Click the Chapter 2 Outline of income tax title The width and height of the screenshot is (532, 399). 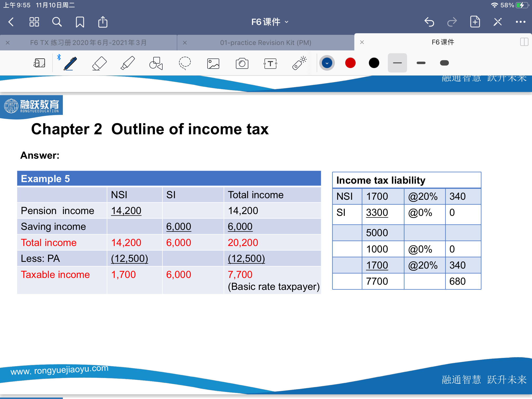[x=150, y=129]
